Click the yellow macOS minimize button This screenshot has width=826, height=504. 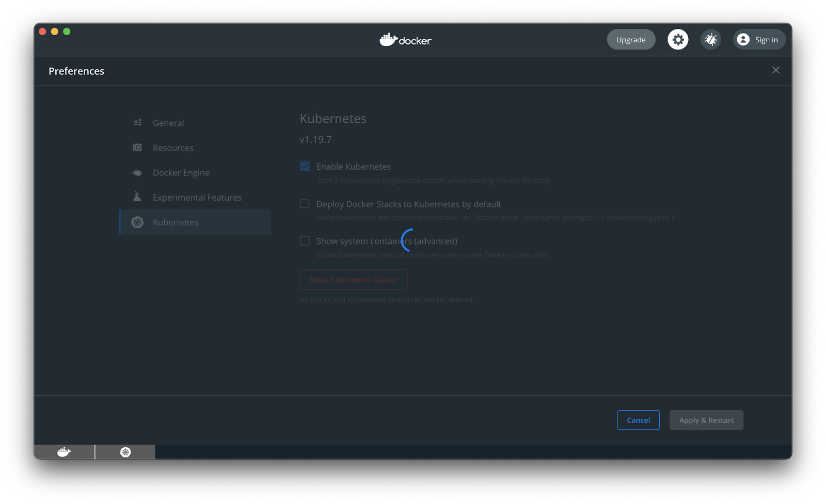coord(55,31)
